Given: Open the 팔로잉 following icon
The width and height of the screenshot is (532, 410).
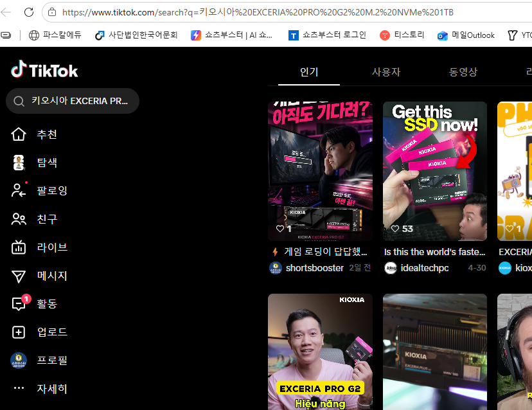Looking at the screenshot, I should [19, 190].
